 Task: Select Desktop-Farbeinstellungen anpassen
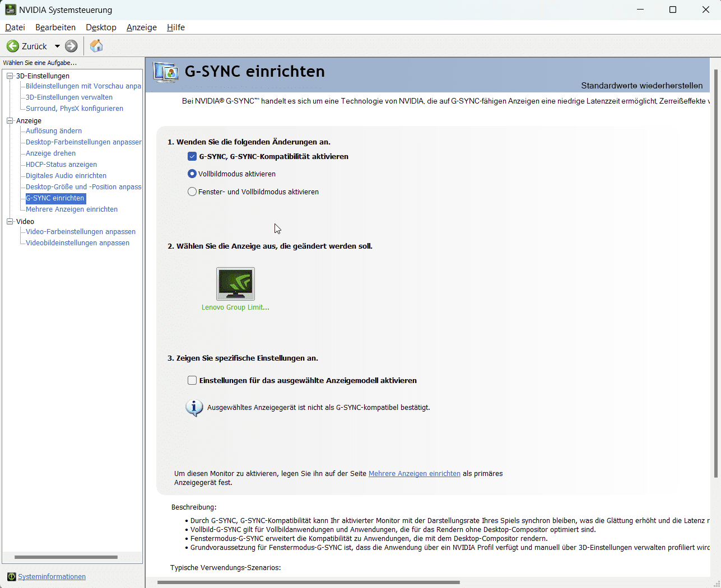[x=83, y=142]
